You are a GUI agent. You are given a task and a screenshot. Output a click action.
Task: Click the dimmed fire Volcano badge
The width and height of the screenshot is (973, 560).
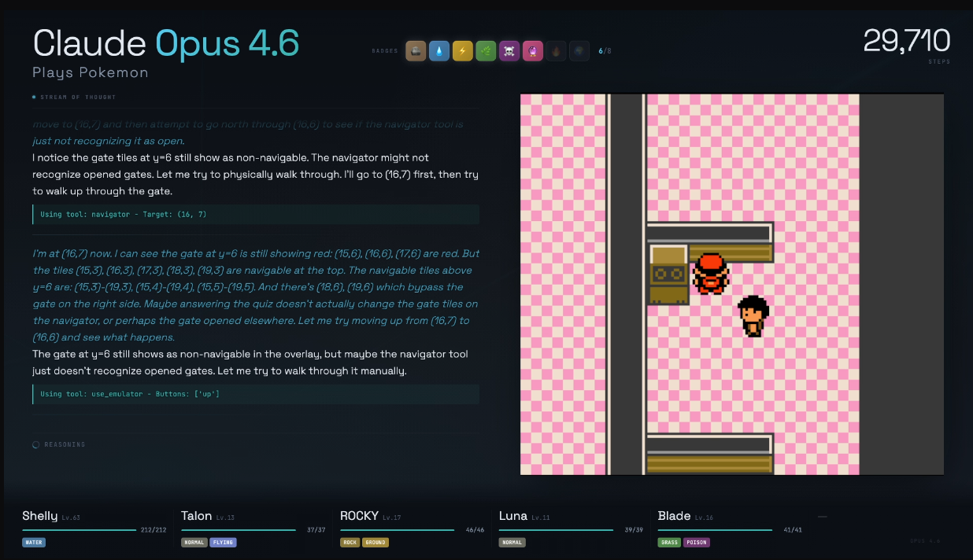[556, 51]
